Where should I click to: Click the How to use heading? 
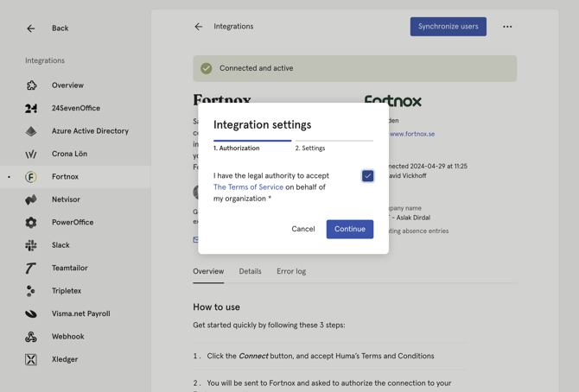(216, 307)
